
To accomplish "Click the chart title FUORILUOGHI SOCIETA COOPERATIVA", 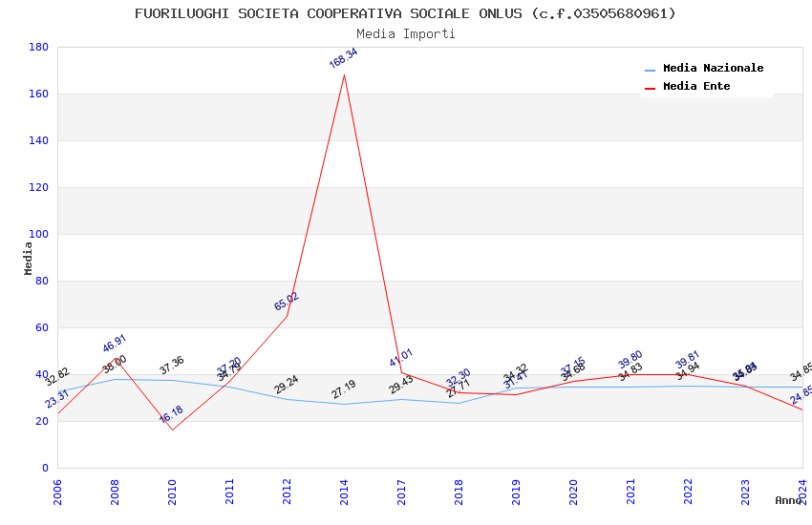I will pyautogui.click(x=405, y=13).
